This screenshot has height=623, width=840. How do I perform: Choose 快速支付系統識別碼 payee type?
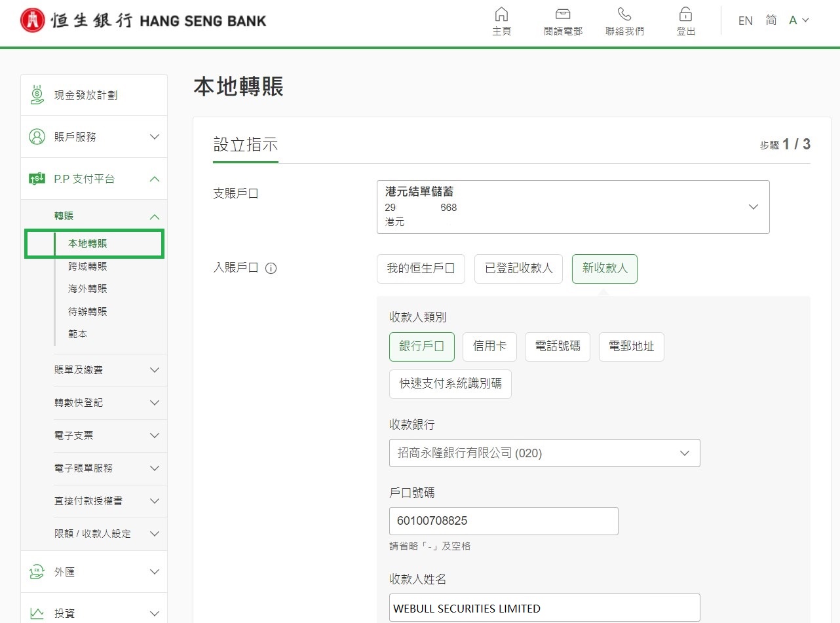pyautogui.click(x=450, y=384)
